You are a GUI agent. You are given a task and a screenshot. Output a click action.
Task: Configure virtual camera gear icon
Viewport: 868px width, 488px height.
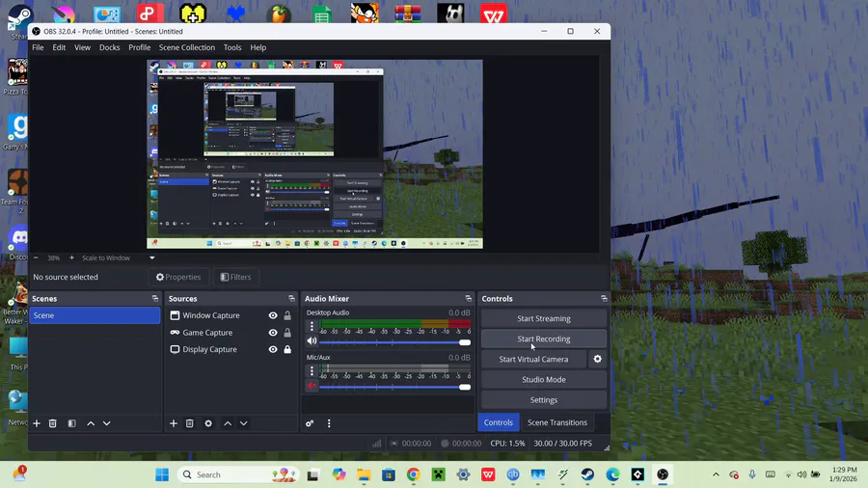(597, 359)
